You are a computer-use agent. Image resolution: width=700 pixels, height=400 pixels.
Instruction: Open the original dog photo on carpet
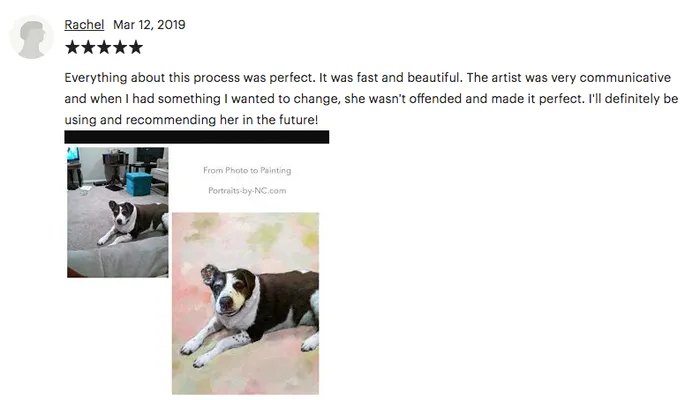tap(118, 212)
